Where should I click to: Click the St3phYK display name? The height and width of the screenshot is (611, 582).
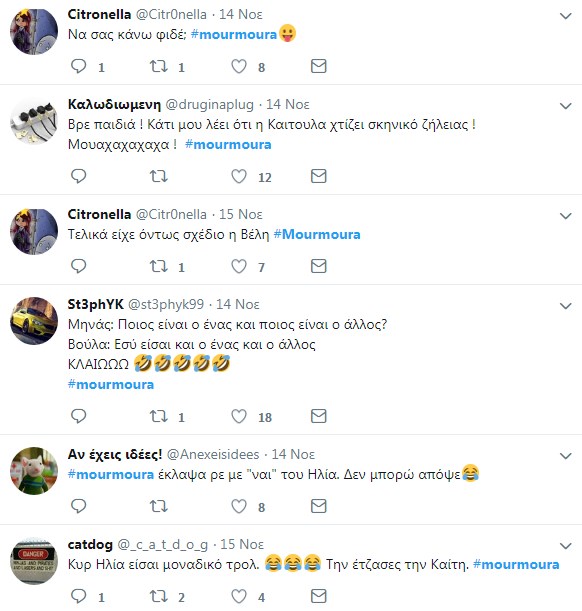pyautogui.click(x=95, y=304)
